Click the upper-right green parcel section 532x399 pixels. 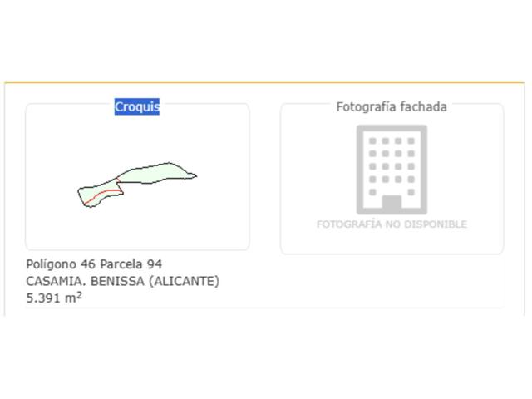[x=155, y=173]
